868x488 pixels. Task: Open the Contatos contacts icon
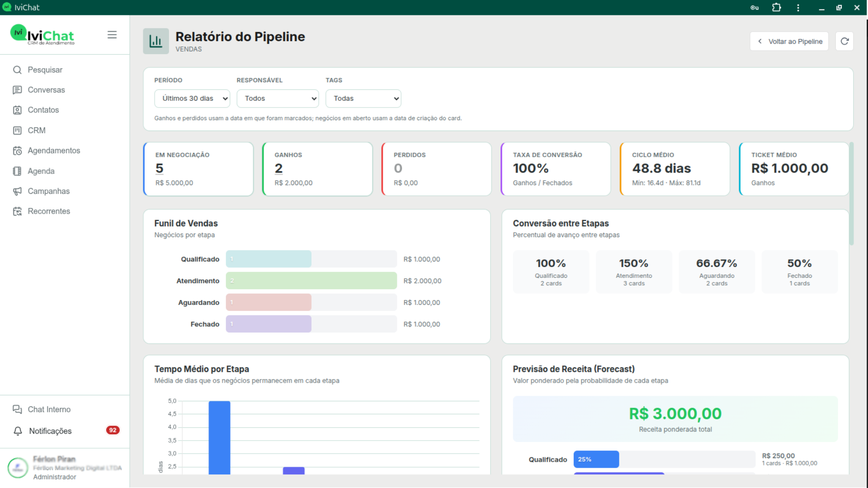point(17,110)
